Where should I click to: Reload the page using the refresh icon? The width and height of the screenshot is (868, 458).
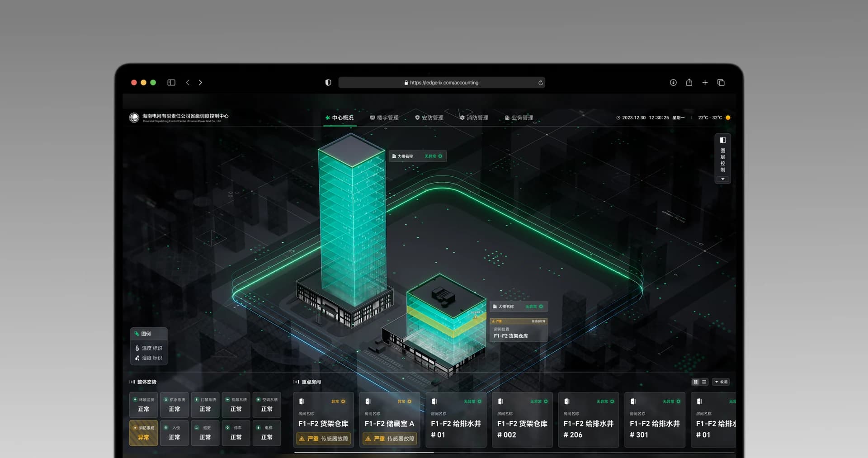pyautogui.click(x=540, y=83)
